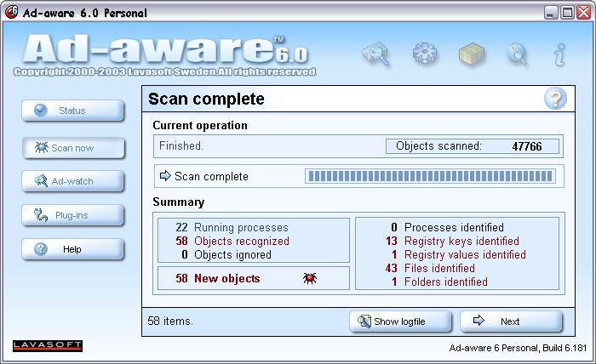Click the Ad-aware app icon in title bar
This screenshot has width=596, height=364.
11,12
